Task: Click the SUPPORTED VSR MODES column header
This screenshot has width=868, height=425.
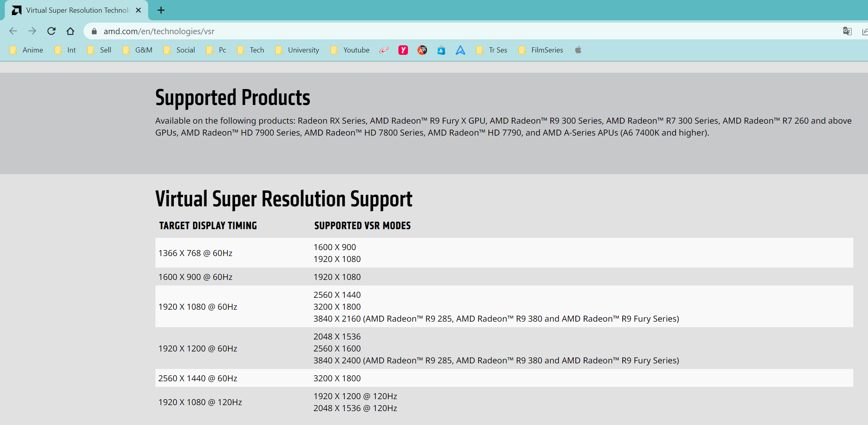Action: 363,226
